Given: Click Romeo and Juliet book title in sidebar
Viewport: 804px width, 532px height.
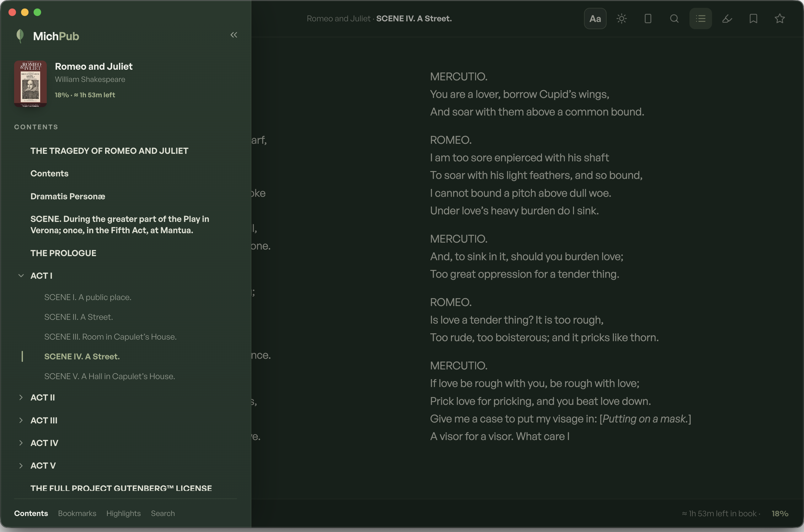Looking at the screenshot, I should pyautogui.click(x=94, y=67).
